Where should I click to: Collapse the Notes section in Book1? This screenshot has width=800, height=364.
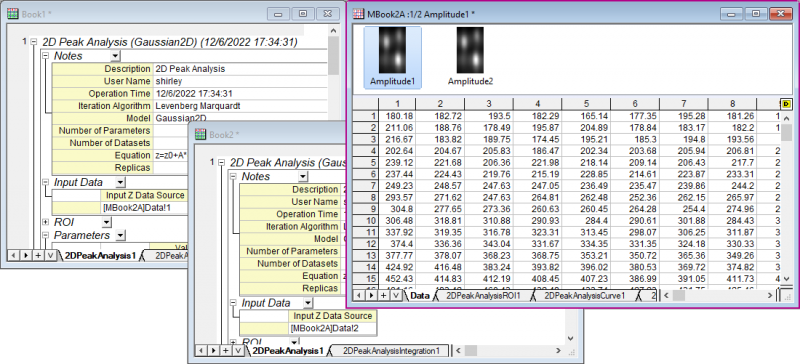(x=45, y=56)
